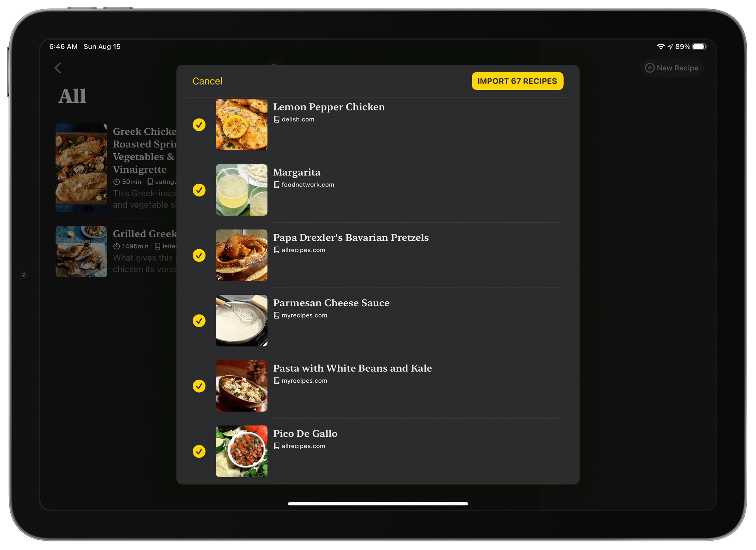Click the IMPORT 67 RECIPES button
Viewport: 756px width, 550px height.
518,81
